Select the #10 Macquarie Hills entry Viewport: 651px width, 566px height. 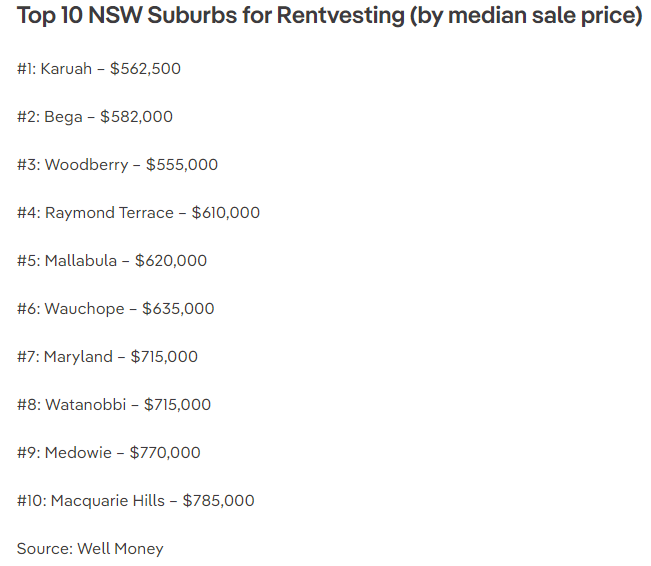tap(135, 501)
